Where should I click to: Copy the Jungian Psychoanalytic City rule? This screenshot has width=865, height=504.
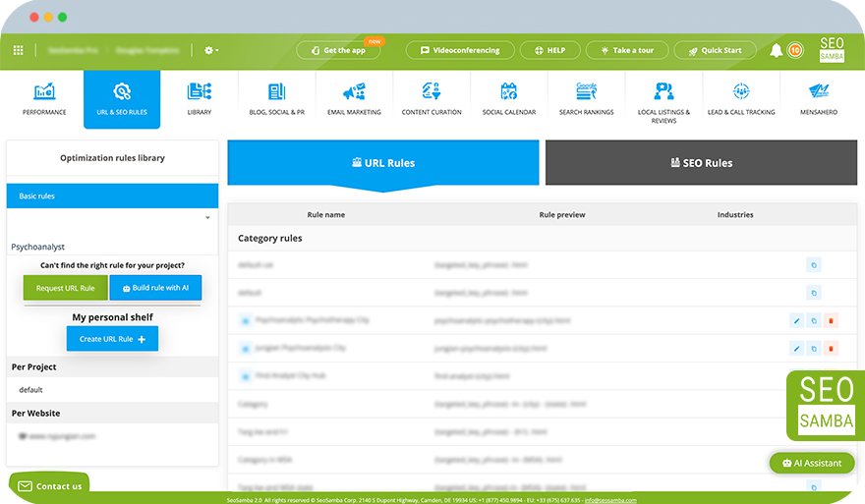tap(814, 348)
